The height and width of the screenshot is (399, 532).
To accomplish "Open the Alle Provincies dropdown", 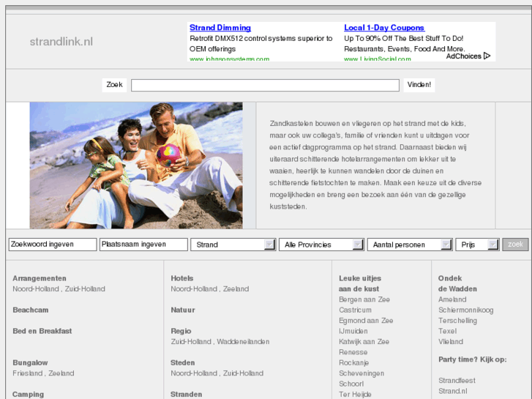I will [x=321, y=245].
